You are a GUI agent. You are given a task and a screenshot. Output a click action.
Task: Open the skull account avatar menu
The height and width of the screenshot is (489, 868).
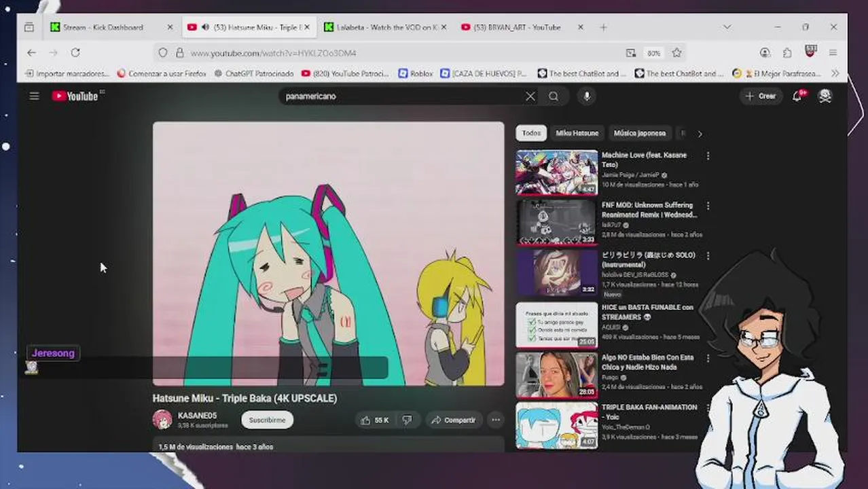pyautogui.click(x=825, y=96)
